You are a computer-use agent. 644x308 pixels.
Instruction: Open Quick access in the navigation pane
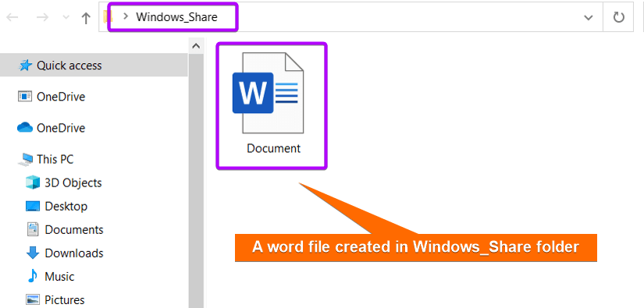94,65
